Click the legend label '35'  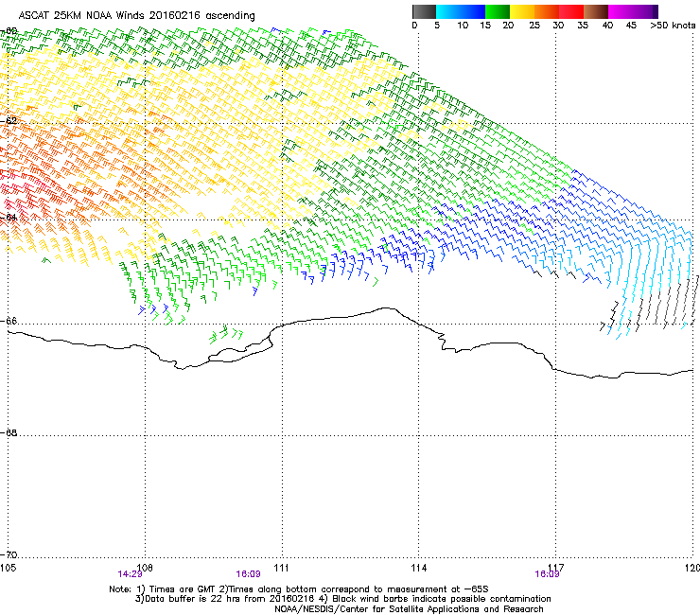coord(583,26)
